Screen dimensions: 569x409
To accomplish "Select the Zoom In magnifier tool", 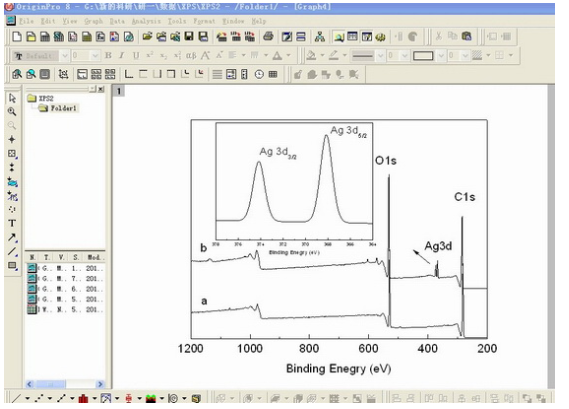I will (x=12, y=112).
